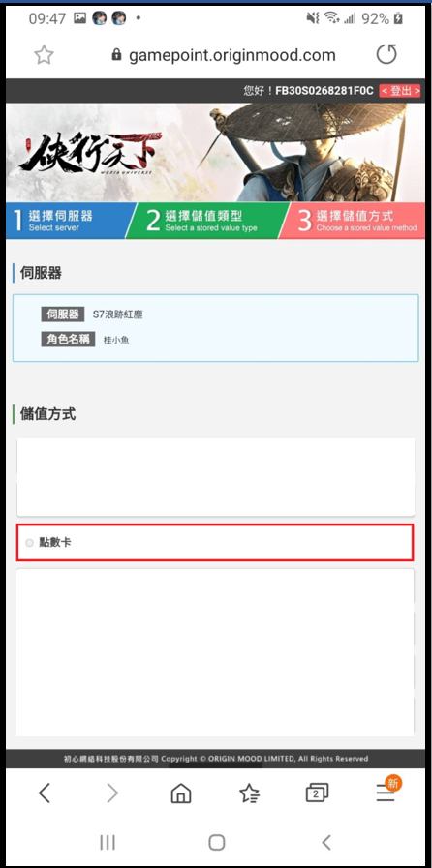Open bookmarks list star icon
The height and width of the screenshot is (868, 432).
pyautogui.click(x=249, y=793)
